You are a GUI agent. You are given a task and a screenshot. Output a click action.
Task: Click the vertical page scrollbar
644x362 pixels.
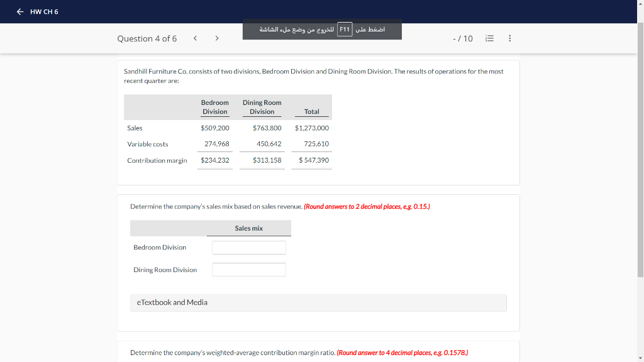[640, 150]
